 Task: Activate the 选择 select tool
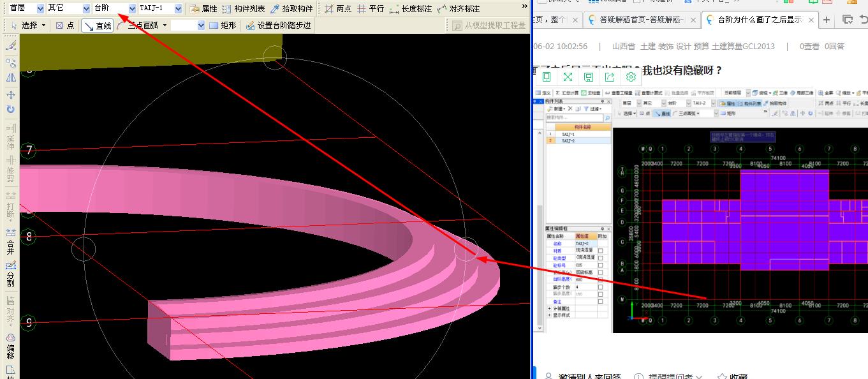(24, 26)
